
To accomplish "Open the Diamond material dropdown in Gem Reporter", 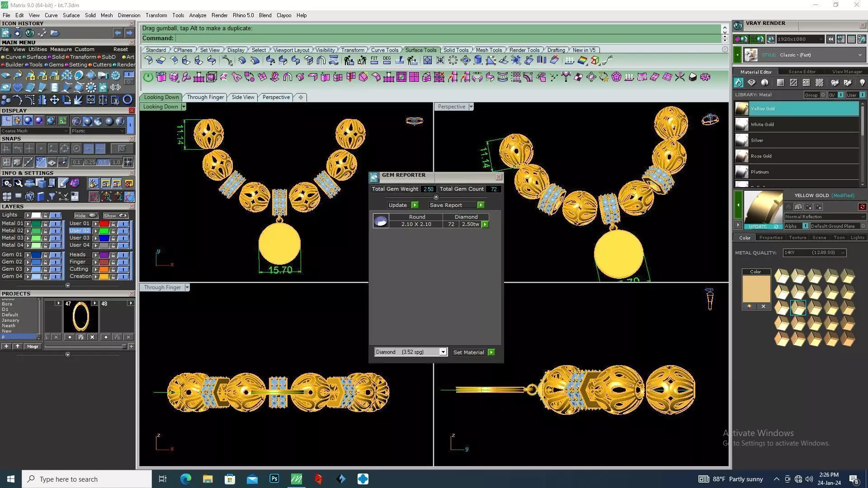I will pyautogui.click(x=443, y=352).
